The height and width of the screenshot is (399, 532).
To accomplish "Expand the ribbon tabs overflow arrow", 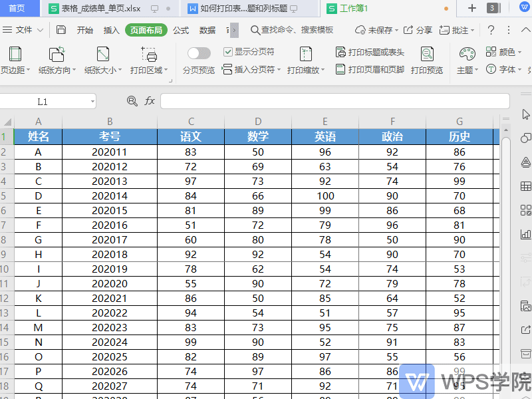I will coord(234,30).
